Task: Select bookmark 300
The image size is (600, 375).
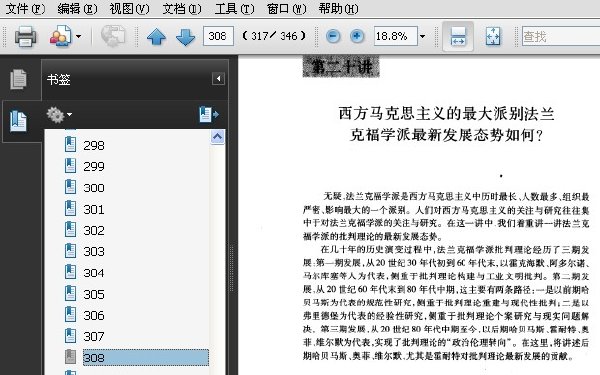Action: [x=94, y=188]
